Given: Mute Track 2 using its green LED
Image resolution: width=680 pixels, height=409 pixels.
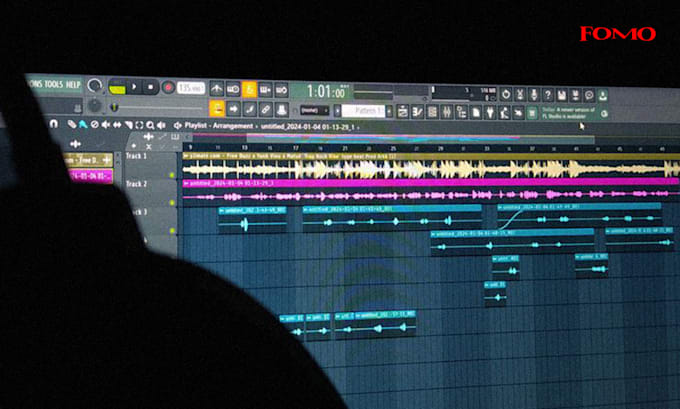Looking at the screenshot, I should [172, 203].
